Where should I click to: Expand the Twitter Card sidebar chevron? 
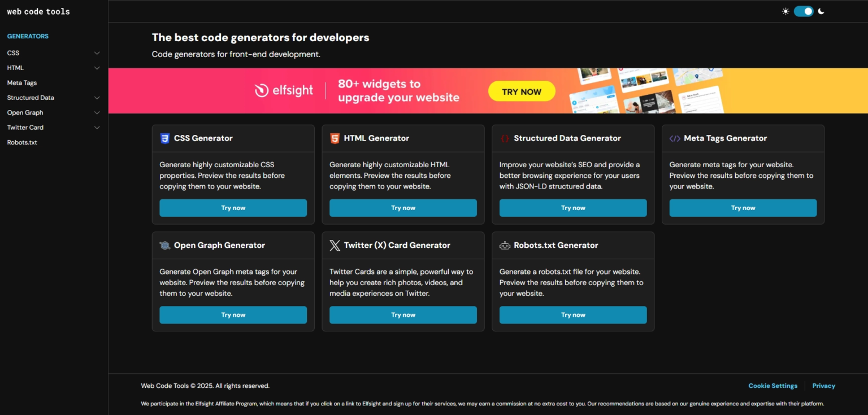(x=97, y=128)
